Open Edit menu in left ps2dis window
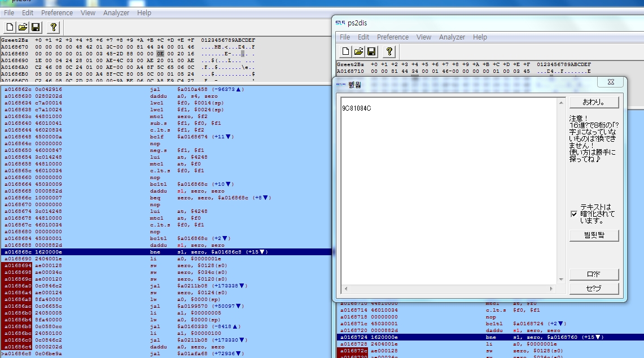The image size is (644, 358). click(x=28, y=13)
